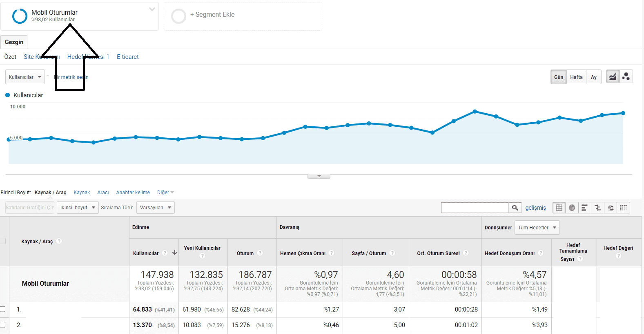Open the Kullanıcılar metric dropdown

click(25, 77)
